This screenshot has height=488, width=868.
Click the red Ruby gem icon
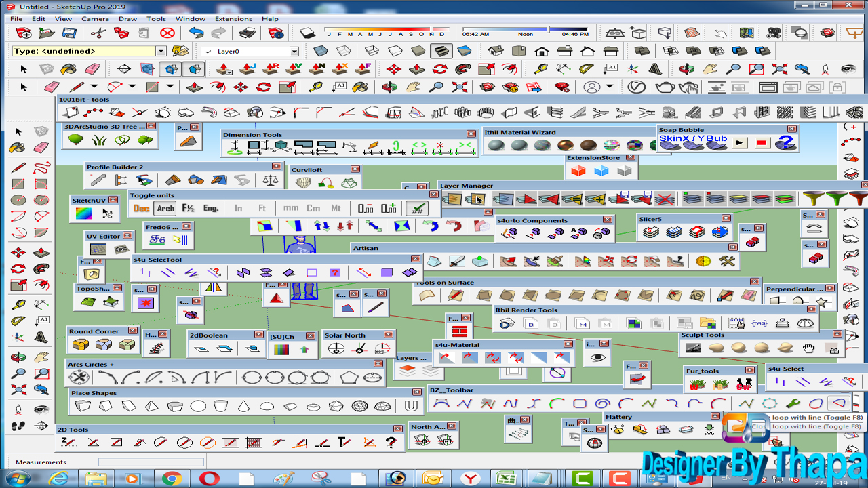pos(561,87)
